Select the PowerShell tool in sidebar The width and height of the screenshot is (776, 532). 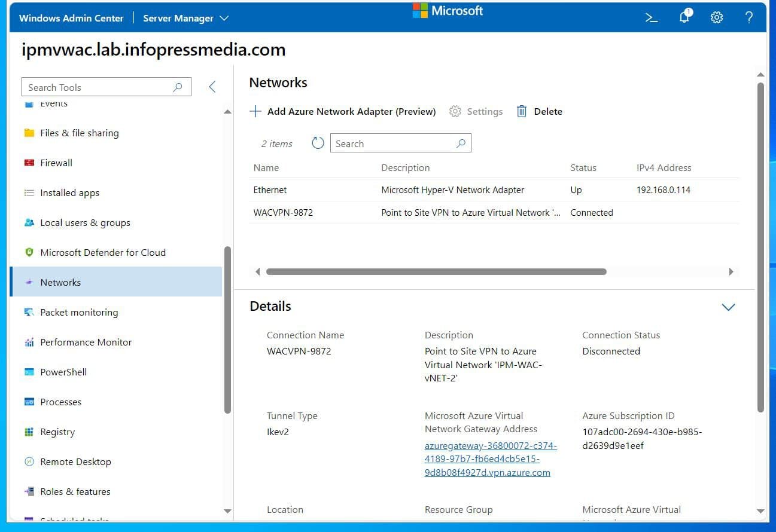tap(62, 372)
